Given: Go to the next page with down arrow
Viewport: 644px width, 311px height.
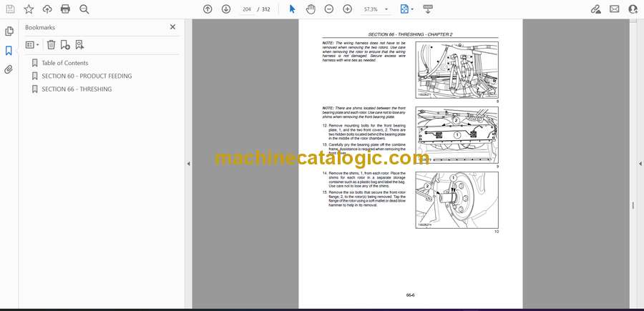Looking at the screenshot, I should click(x=226, y=9).
